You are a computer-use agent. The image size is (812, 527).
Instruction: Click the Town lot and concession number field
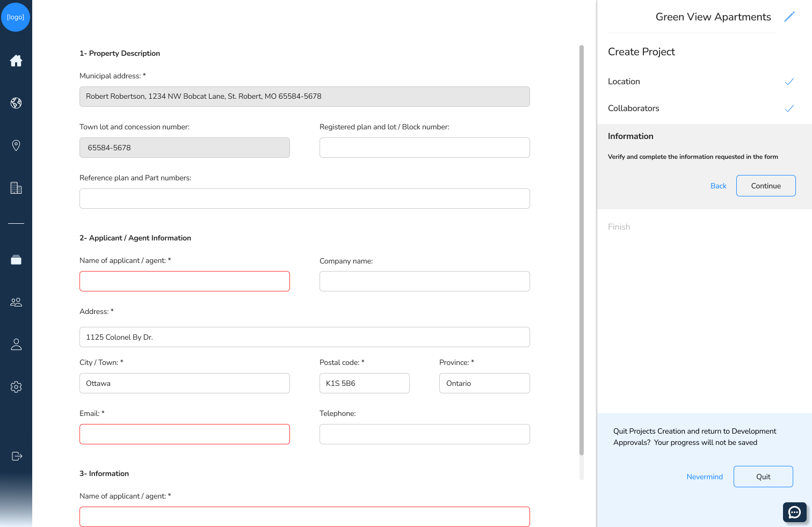(x=185, y=148)
